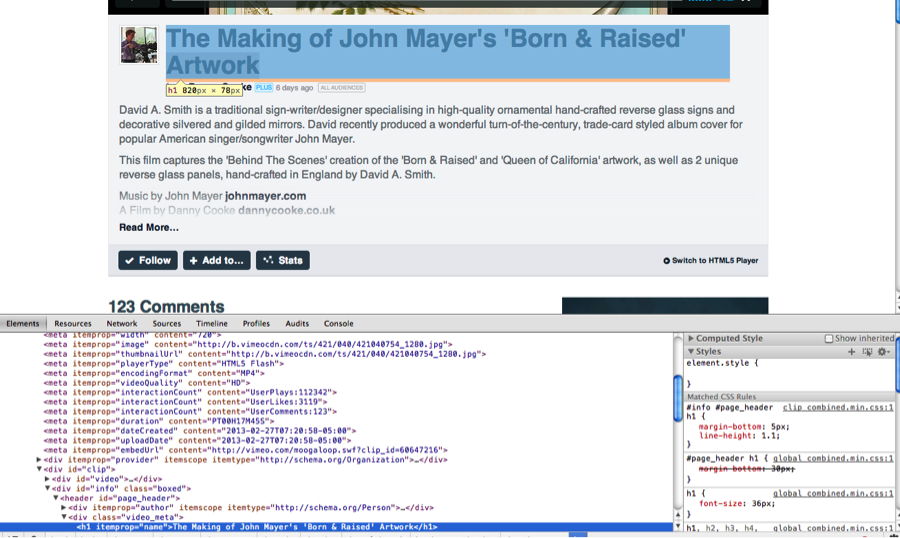Click the line-height: 1.1 property
900x538 pixels.
coord(739,436)
